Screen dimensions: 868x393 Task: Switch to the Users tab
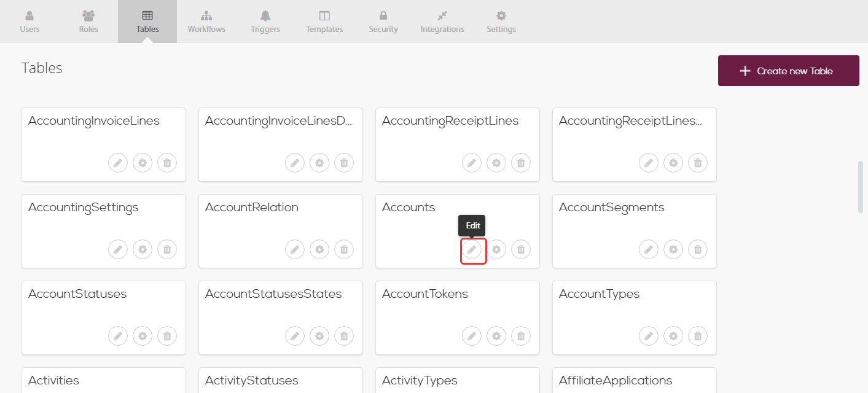[x=29, y=21]
